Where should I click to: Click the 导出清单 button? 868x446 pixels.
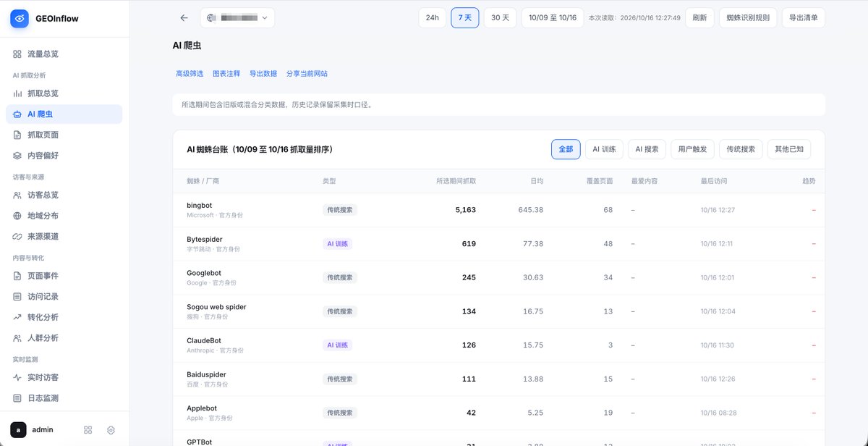804,18
